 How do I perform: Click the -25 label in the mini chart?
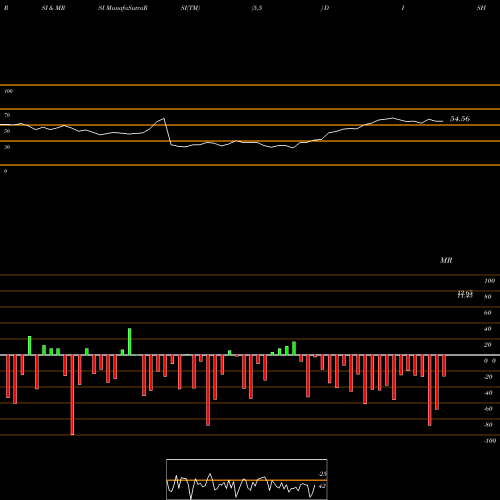tap(322, 474)
